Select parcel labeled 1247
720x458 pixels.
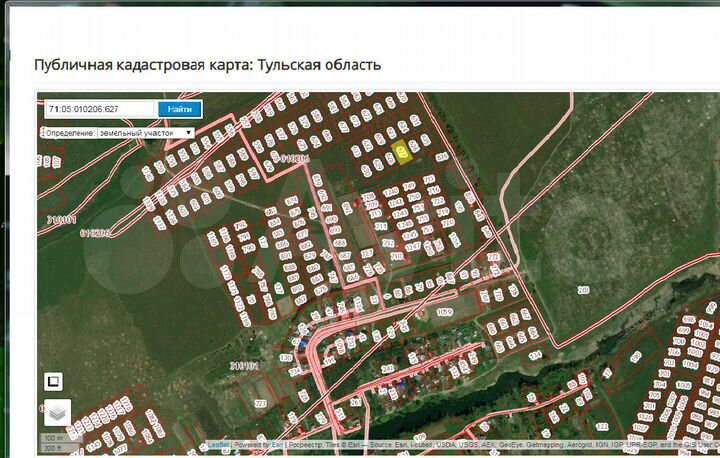[x=413, y=246]
